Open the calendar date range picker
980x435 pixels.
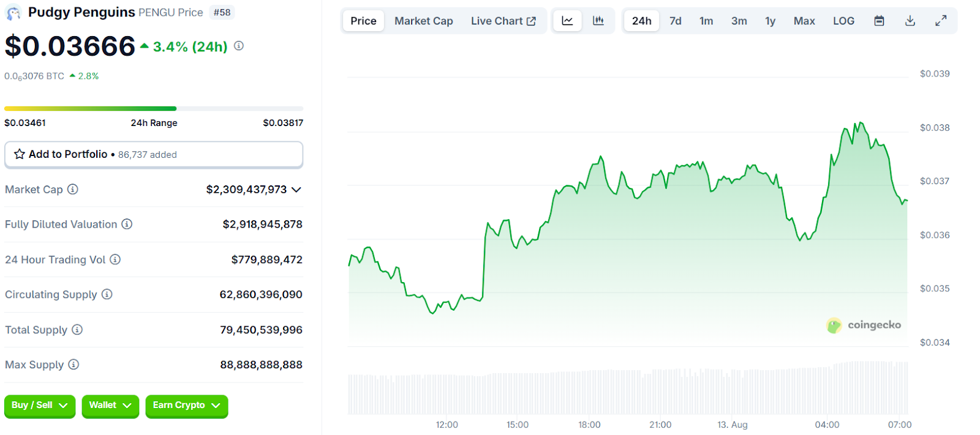pos(879,21)
